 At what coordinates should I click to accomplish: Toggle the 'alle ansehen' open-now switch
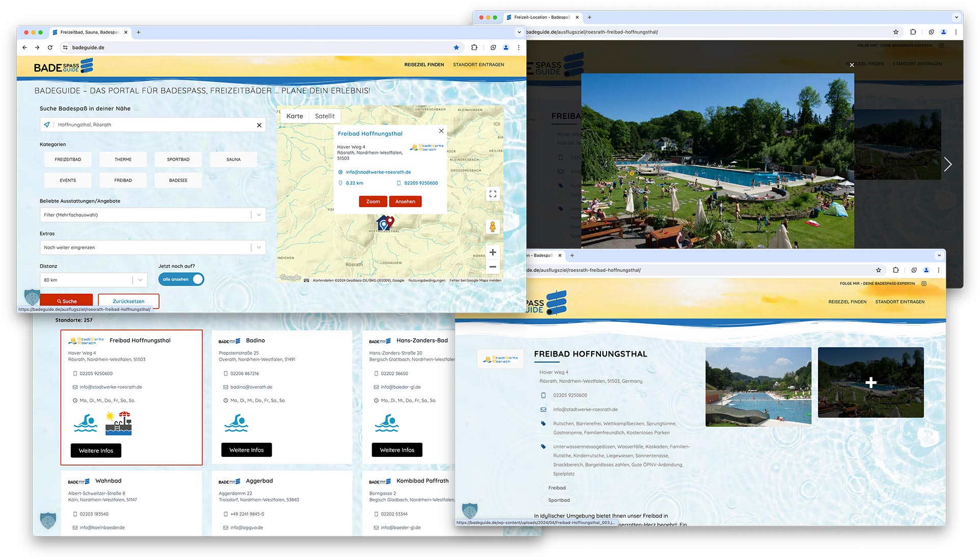click(181, 279)
